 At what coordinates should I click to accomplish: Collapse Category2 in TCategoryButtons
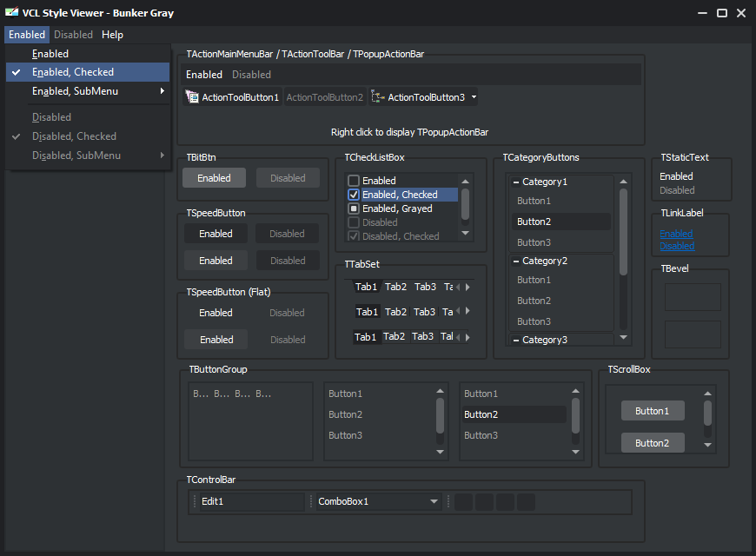[x=516, y=261]
